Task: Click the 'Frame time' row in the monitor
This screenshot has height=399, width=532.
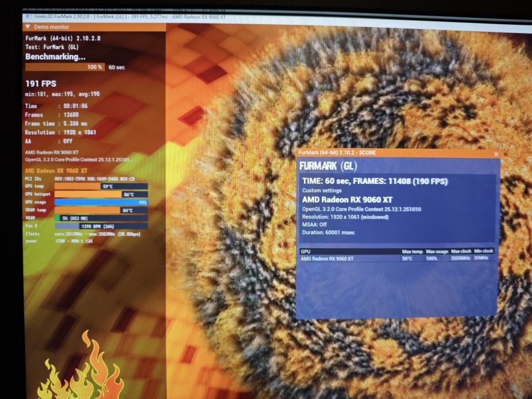Action: 56,124
